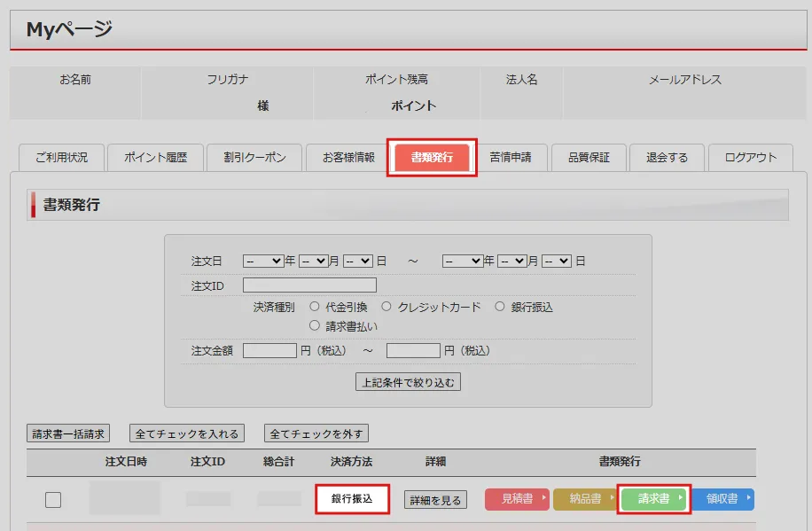Open the start order year dropdown
Viewport: 812px width, 531px height.
pos(263,262)
